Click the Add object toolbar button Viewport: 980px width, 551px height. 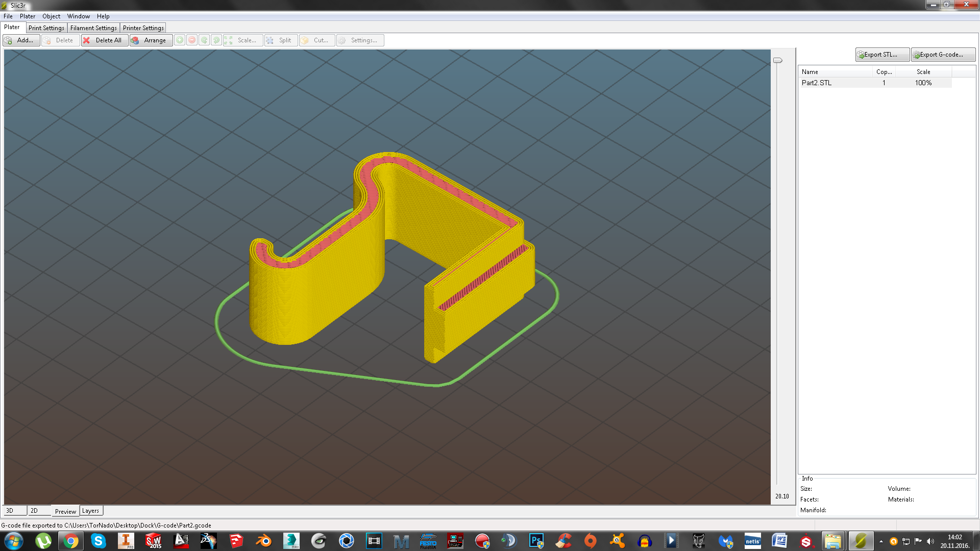click(21, 40)
